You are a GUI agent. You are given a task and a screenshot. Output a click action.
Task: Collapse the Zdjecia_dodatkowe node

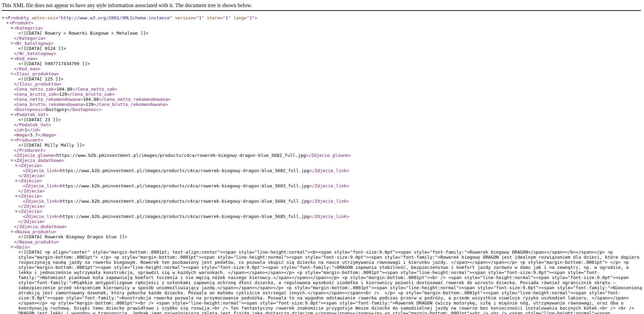pyautogui.click(x=12, y=161)
